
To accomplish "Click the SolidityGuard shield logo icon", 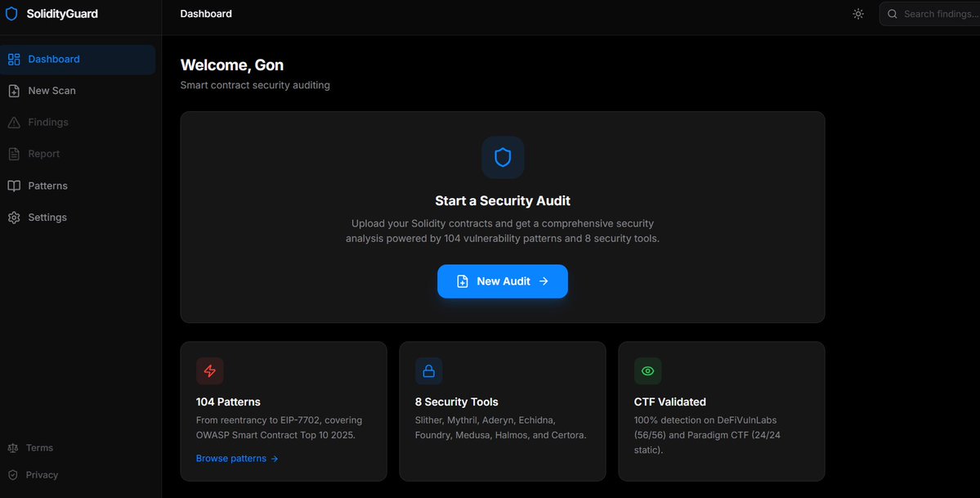I will click(x=11, y=14).
